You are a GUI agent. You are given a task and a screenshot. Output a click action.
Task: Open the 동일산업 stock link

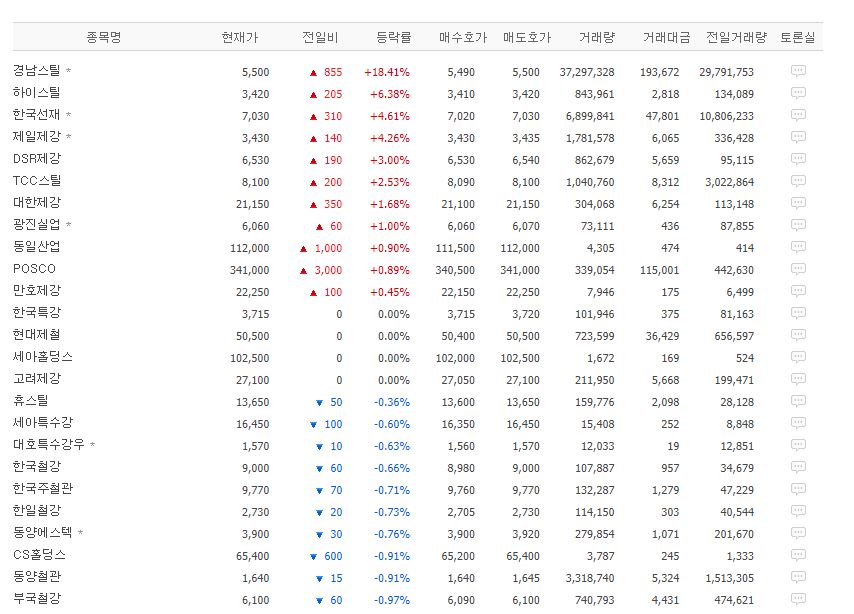point(36,246)
